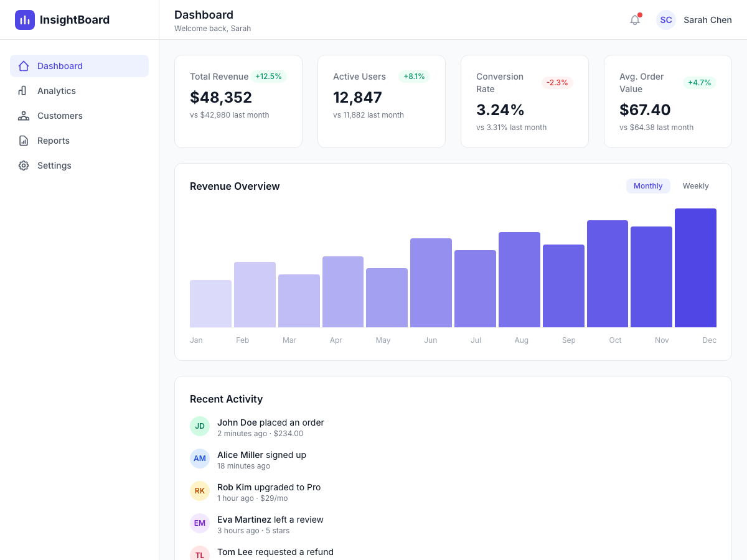This screenshot has width=747, height=560.
Task: Click the Analytics bar chart icon
Action: click(x=24, y=91)
